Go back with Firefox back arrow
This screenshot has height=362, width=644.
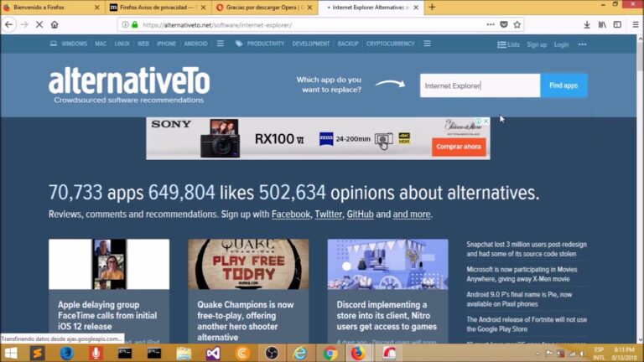[x=8, y=24]
